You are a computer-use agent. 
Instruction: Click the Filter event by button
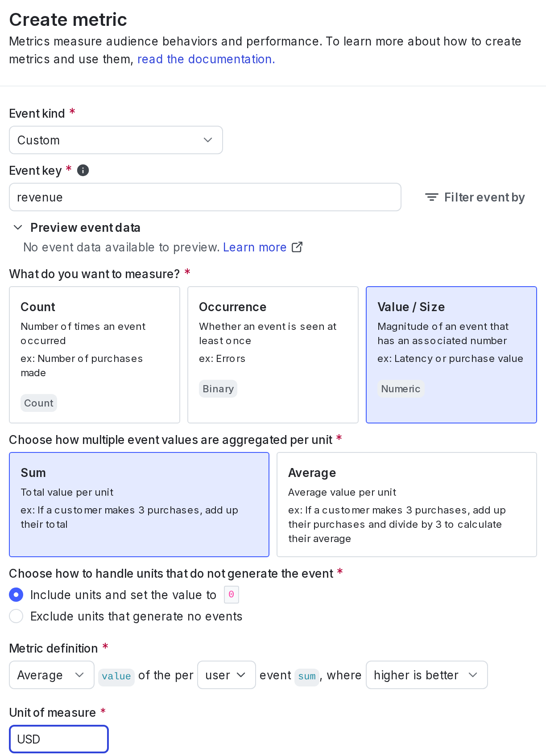point(475,197)
